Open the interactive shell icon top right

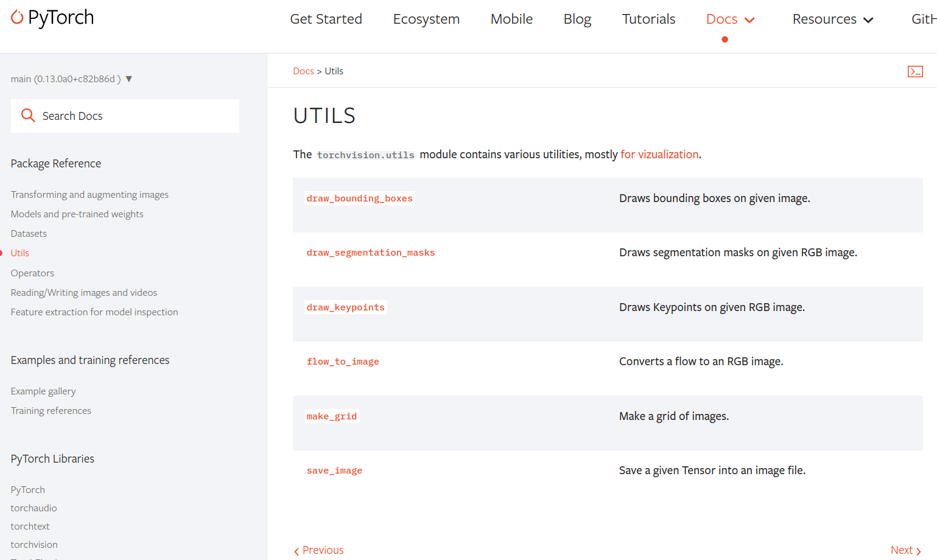tap(915, 71)
